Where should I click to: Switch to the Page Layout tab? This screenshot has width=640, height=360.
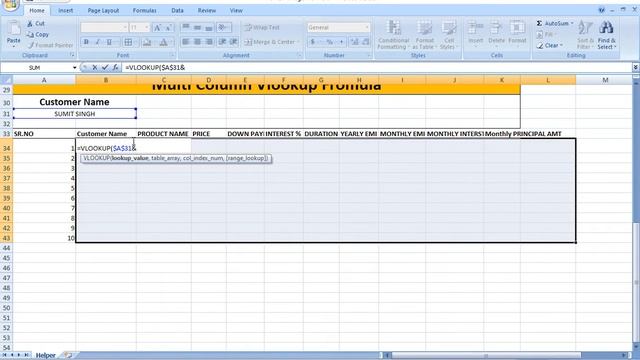click(x=103, y=10)
